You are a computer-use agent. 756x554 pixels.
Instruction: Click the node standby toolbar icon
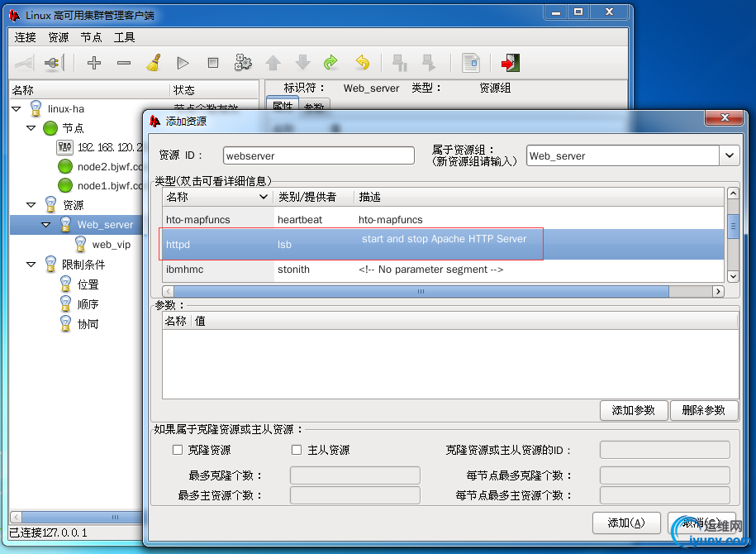(x=400, y=63)
